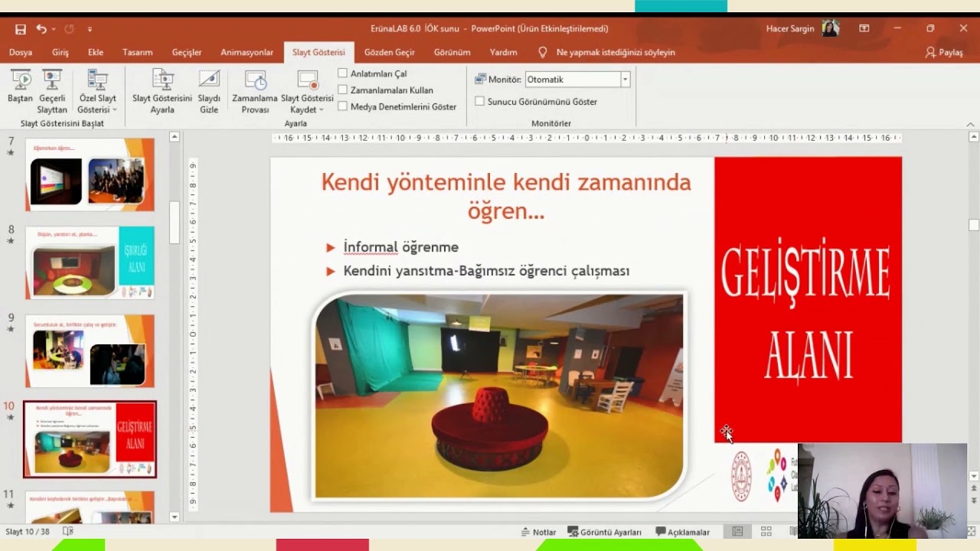980x551 pixels.
Task: Undo the last action
Action: (41, 29)
